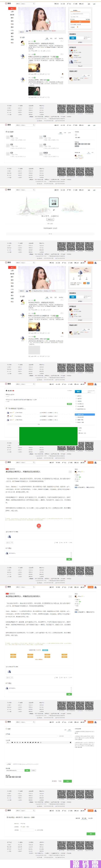Click the blue button on the user profile page

[78, 392]
